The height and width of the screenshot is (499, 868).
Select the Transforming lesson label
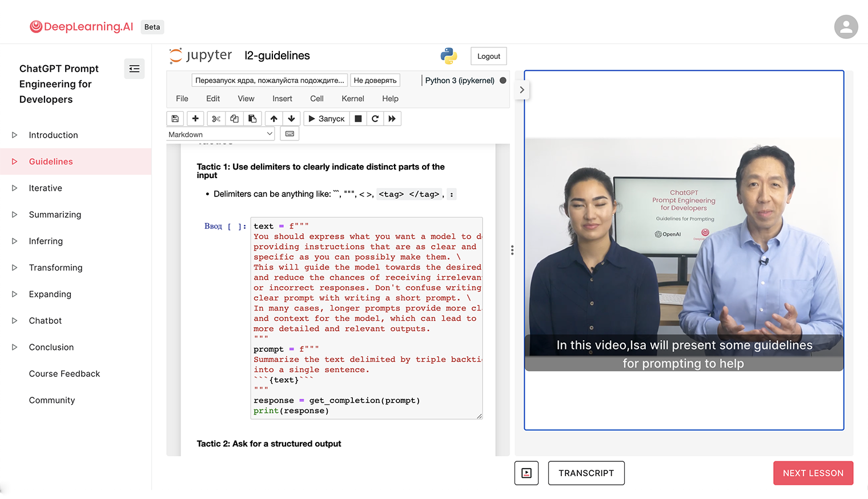point(56,268)
